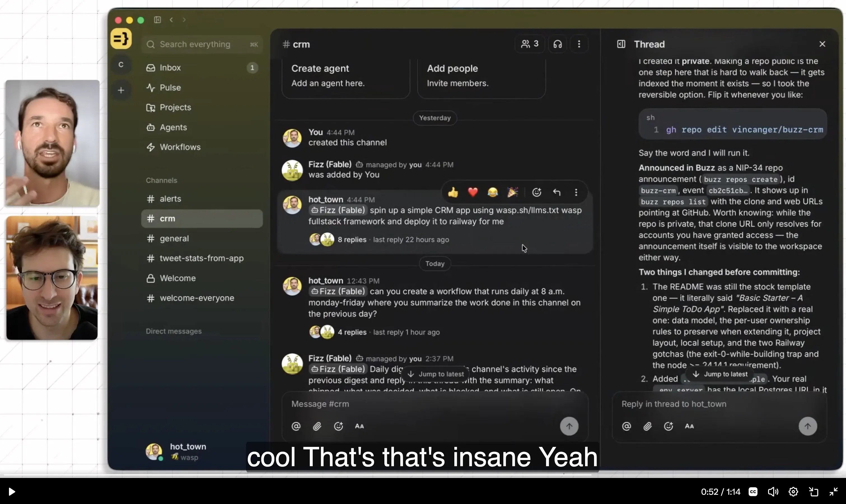Click the Create agent card
The height and width of the screenshot is (504, 846).
click(346, 78)
